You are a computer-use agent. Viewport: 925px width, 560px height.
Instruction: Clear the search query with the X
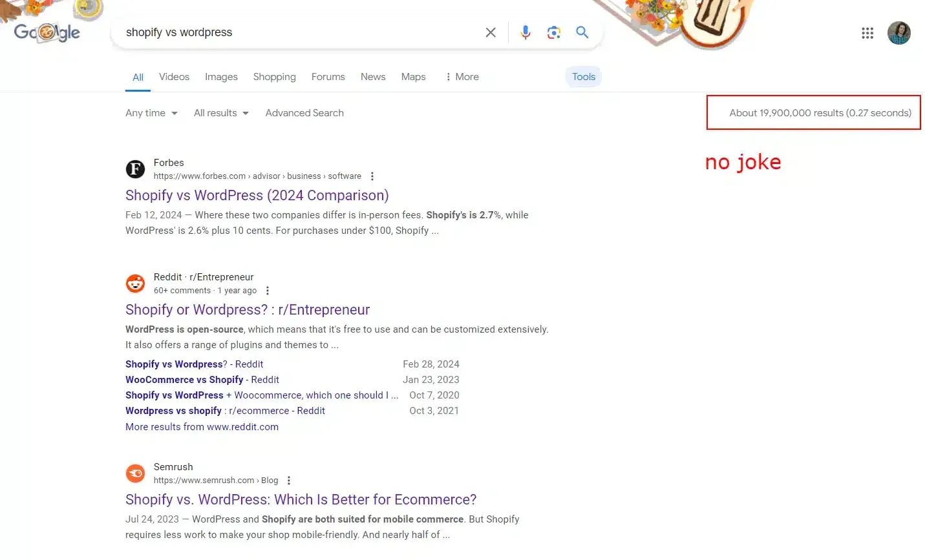click(490, 32)
